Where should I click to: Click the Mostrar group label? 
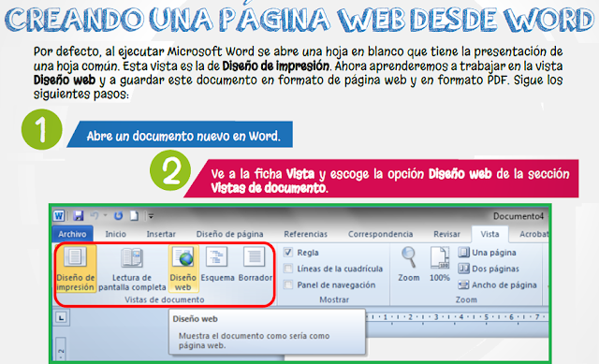click(x=334, y=299)
